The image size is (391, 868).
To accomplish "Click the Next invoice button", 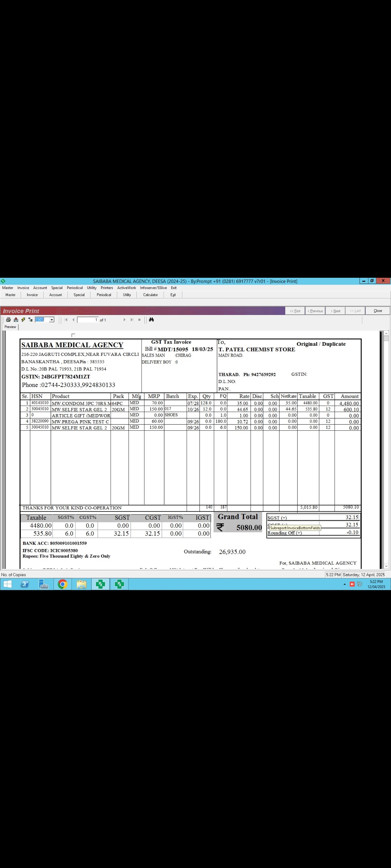I will coord(335,311).
